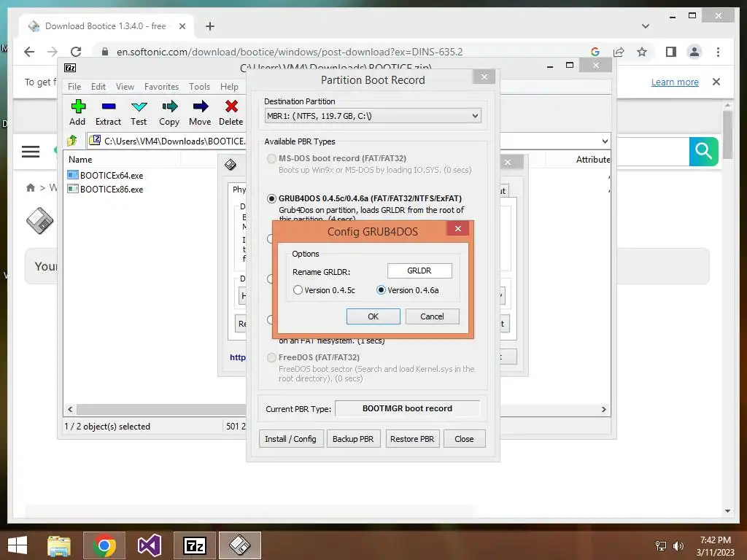
Task: Select BOOTICEx86.exe in the file list
Action: coord(105,189)
